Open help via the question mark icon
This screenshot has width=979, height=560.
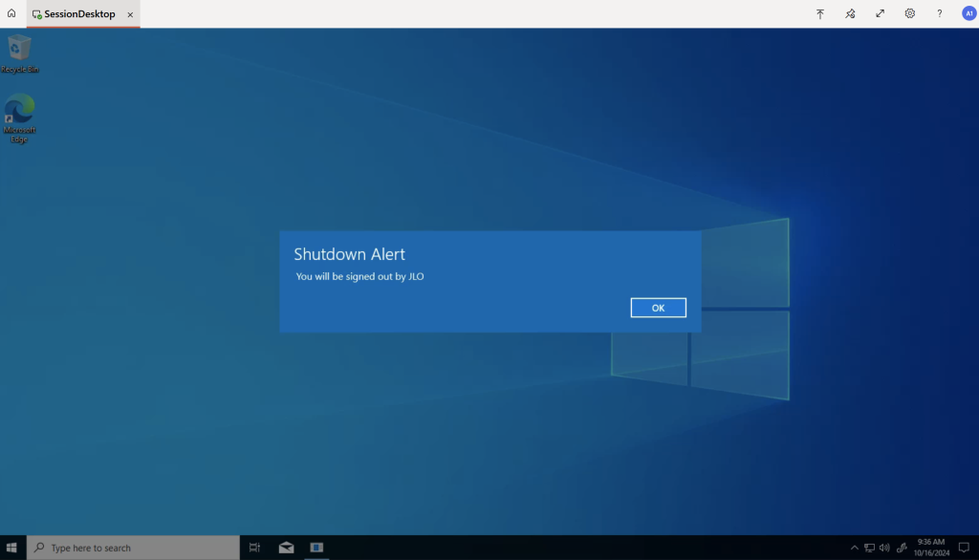pos(939,13)
